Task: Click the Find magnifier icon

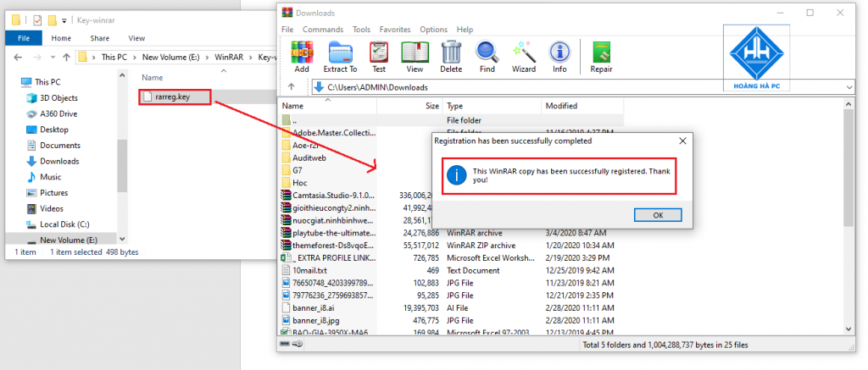Action: click(x=487, y=57)
